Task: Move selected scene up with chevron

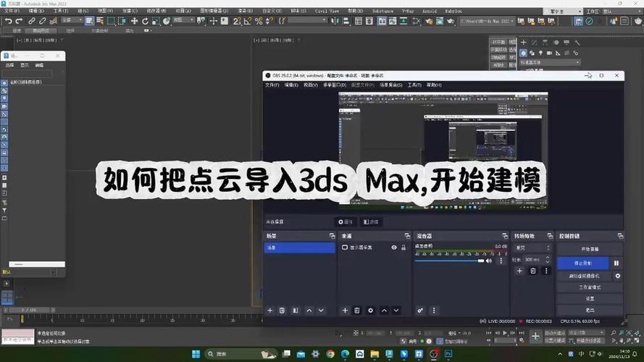Action: click(309, 311)
